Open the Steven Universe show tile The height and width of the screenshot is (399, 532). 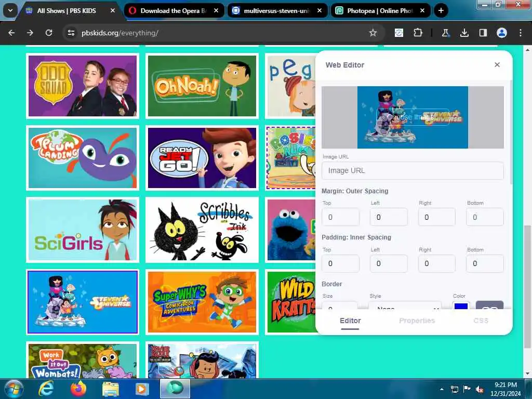coord(83,302)
